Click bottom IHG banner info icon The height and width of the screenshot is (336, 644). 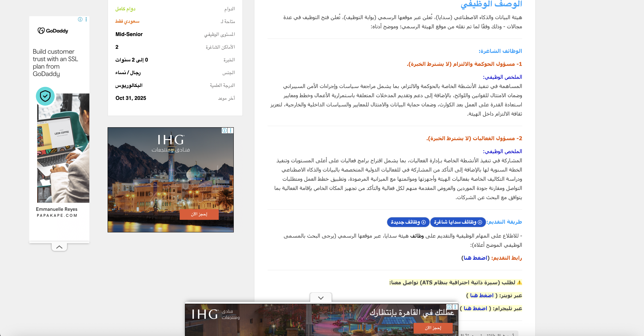[x=449, y=307]
